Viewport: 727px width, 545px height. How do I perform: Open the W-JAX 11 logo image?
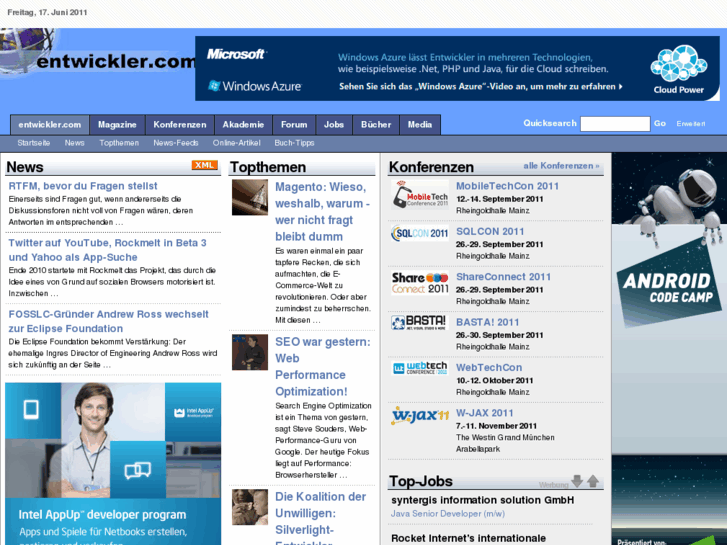point(420,415)
